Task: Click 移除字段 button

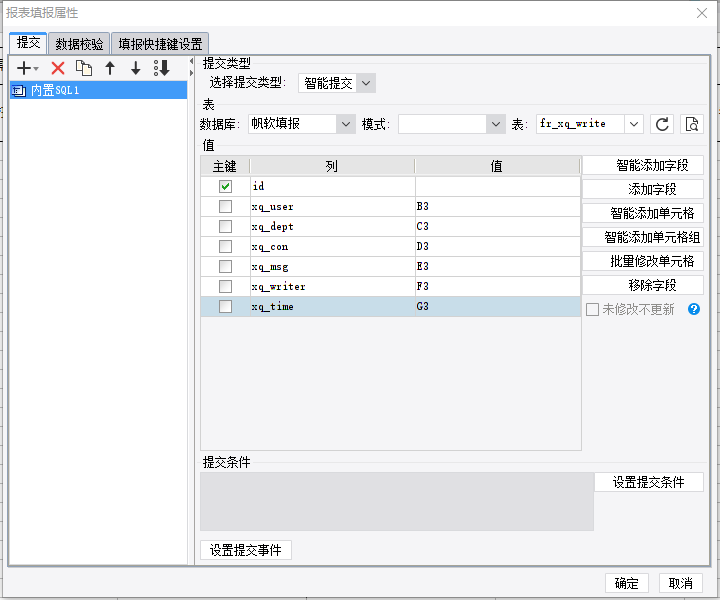Action: click(x=643, y=285)
